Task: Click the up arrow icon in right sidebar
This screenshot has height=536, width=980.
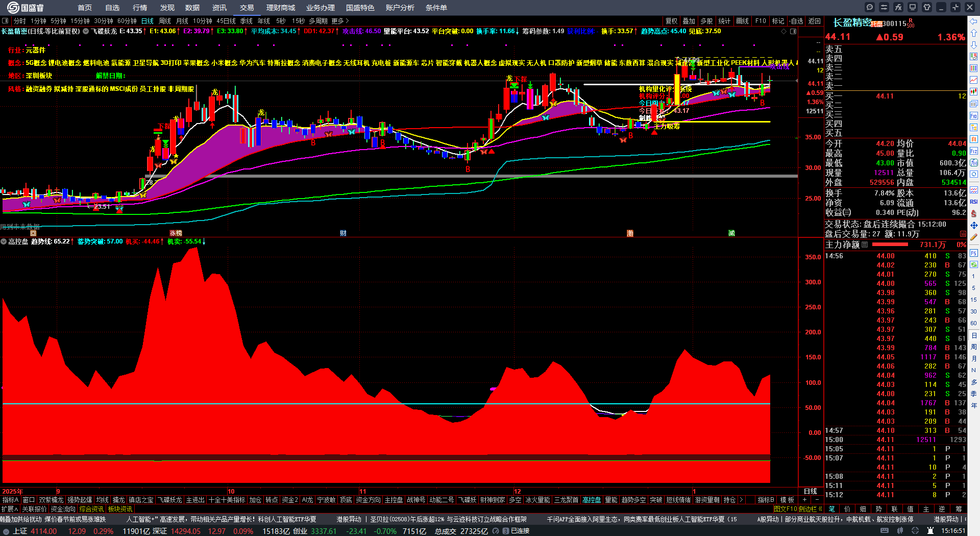Action: click(974, 33)
